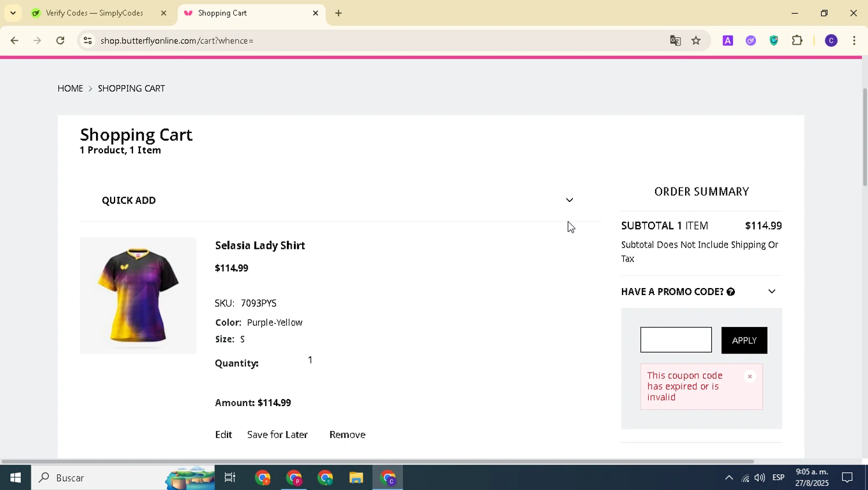Screen dimensions: 868x490
Task: Open the clock and date panel
Action: point(812,478)
